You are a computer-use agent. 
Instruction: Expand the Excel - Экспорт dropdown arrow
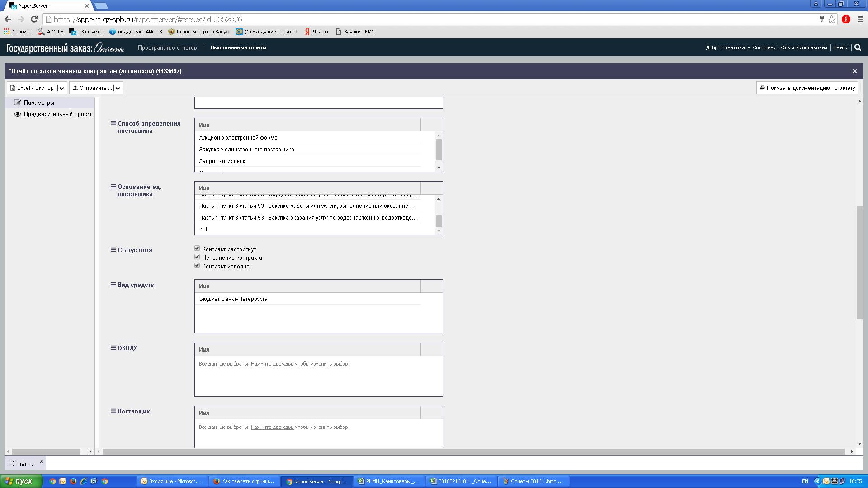tap(62, 88)
